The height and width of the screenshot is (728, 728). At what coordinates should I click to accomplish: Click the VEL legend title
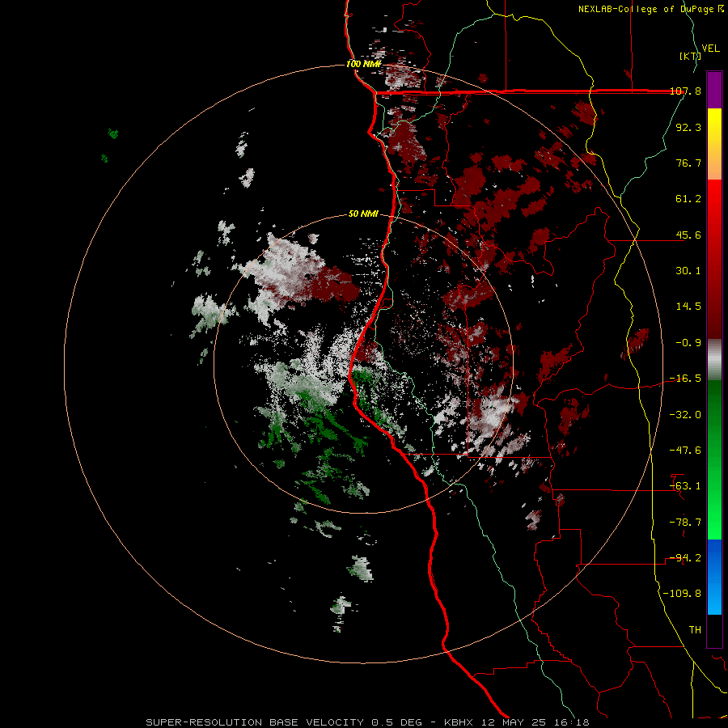click(710, 49)
